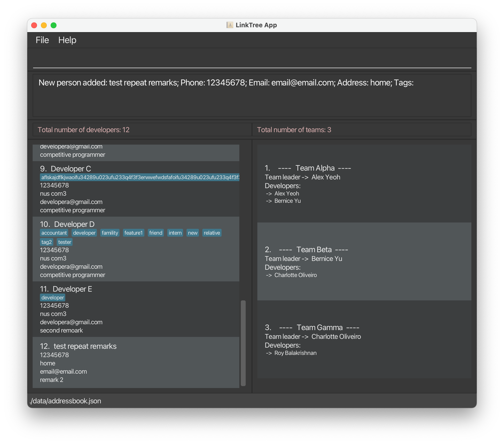Select the Team Gamma card
The image size is (504, 444).
tap(364, 339)
